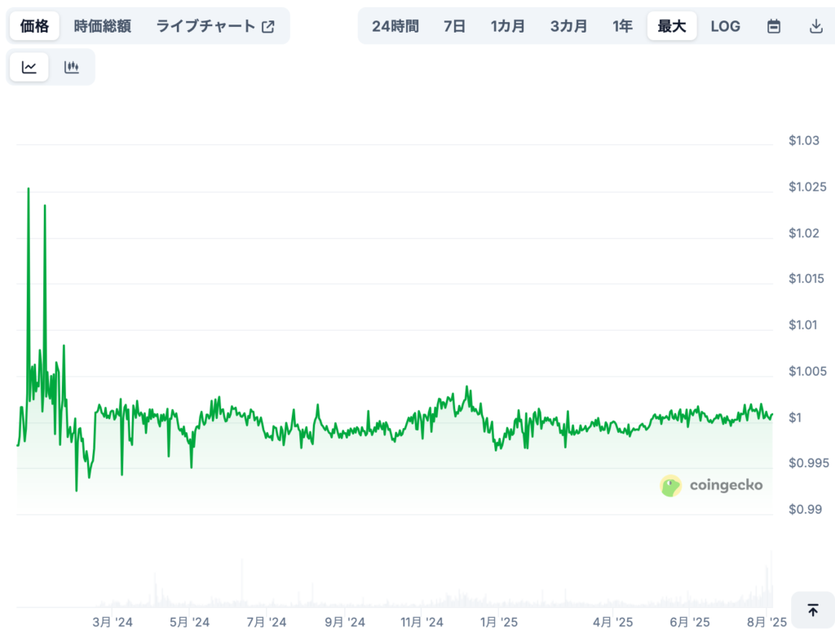
Task: Select the 時価総額 tab
Action: pyautogui.click(x=102, y=26)
